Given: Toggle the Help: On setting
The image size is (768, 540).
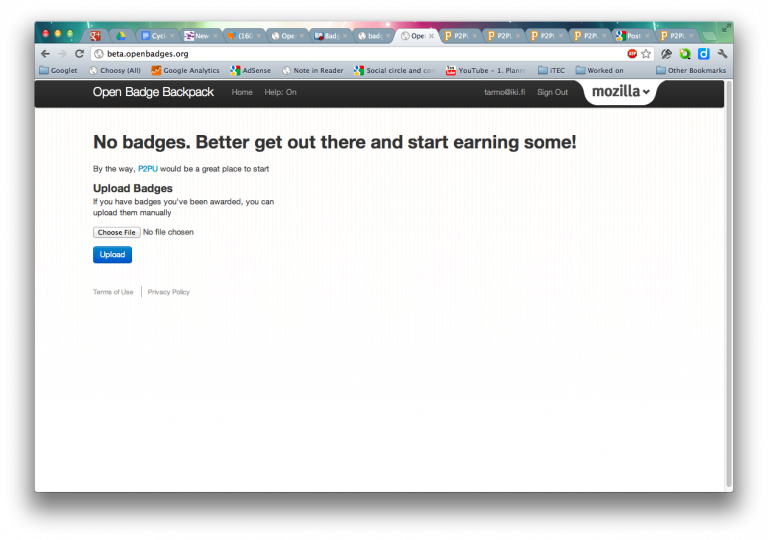Looking at the screenshot, I should click(280, 92).
